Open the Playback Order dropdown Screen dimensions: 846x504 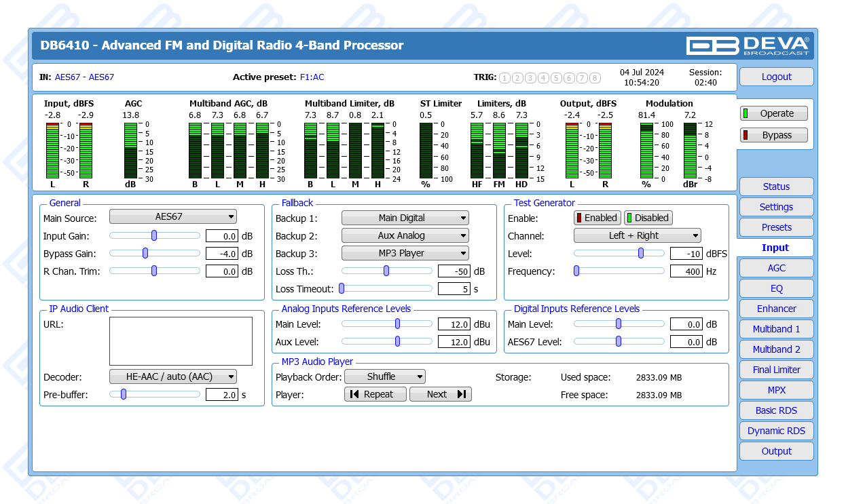385,376
